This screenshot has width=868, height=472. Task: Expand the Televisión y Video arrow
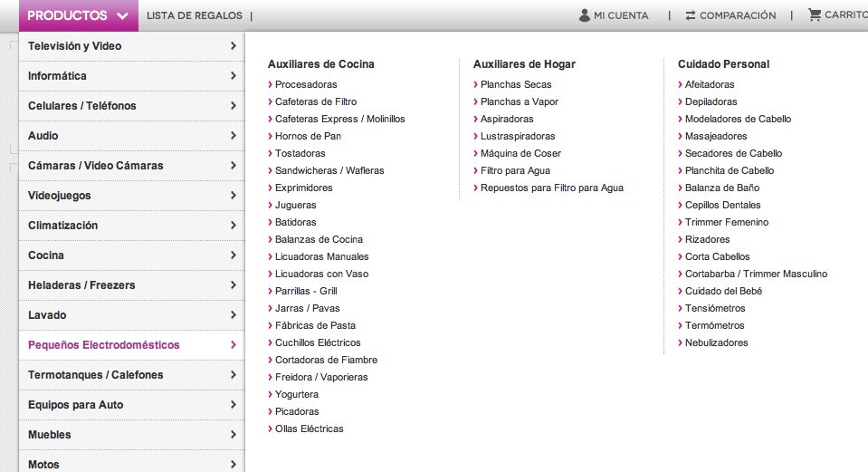233,46
